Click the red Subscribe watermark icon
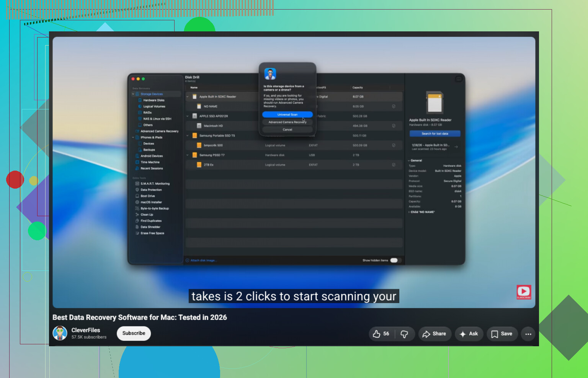Image resolution: width=588 pixels, height=378 pixels. 524,292
